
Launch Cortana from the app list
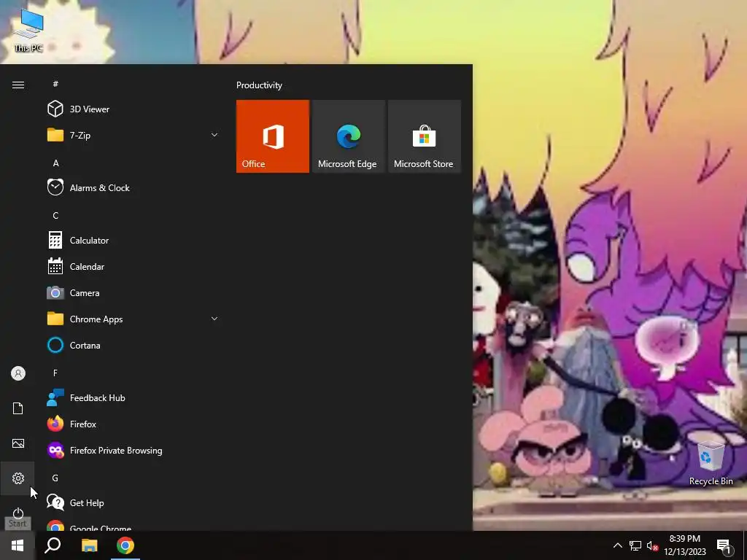(133, 345)
